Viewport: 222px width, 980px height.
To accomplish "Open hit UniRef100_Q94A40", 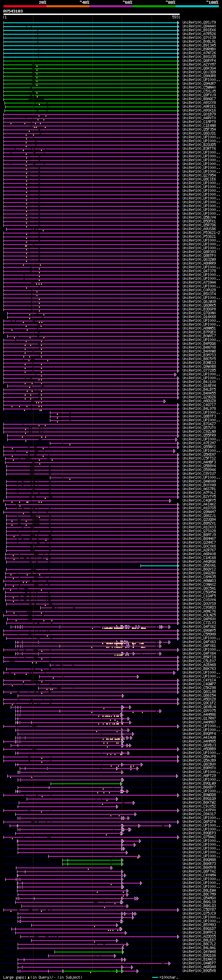I will 199,26.
